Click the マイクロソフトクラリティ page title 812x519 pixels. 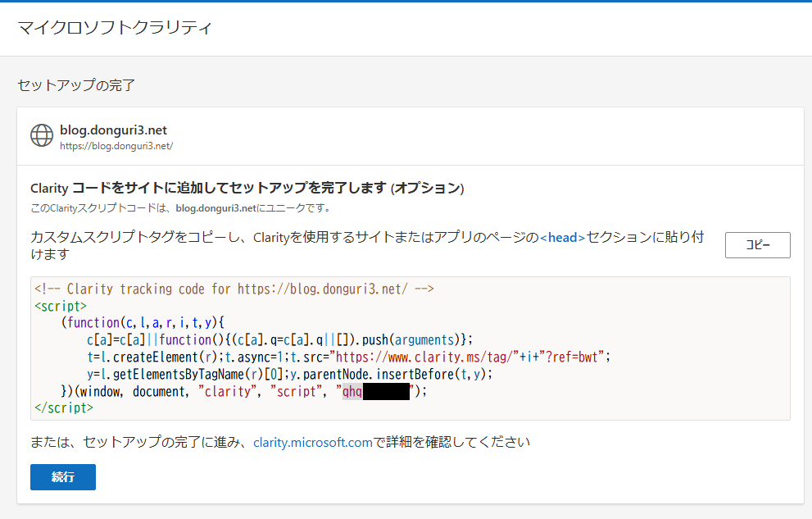coord(115,27)
